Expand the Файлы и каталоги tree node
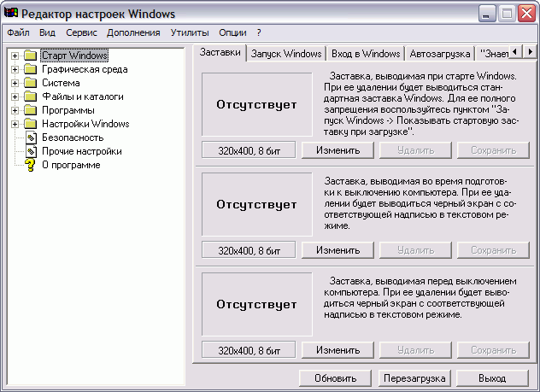The image size is (540, 392). 15,97
